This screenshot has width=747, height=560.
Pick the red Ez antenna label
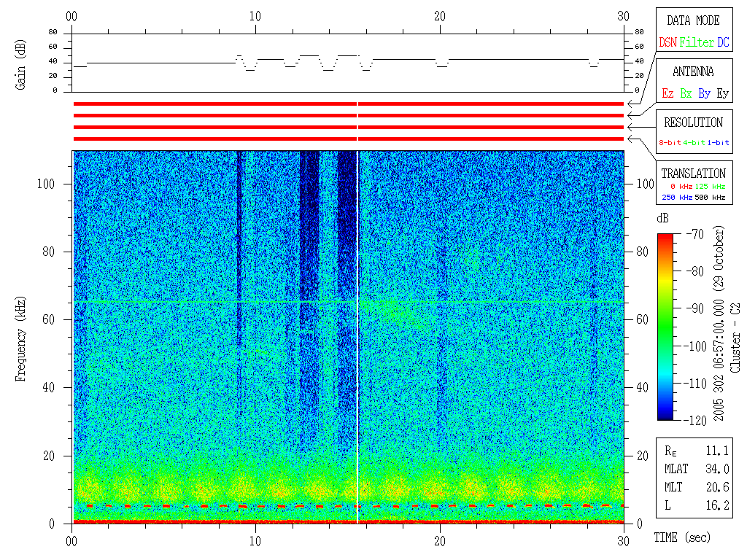click(667, 93)
